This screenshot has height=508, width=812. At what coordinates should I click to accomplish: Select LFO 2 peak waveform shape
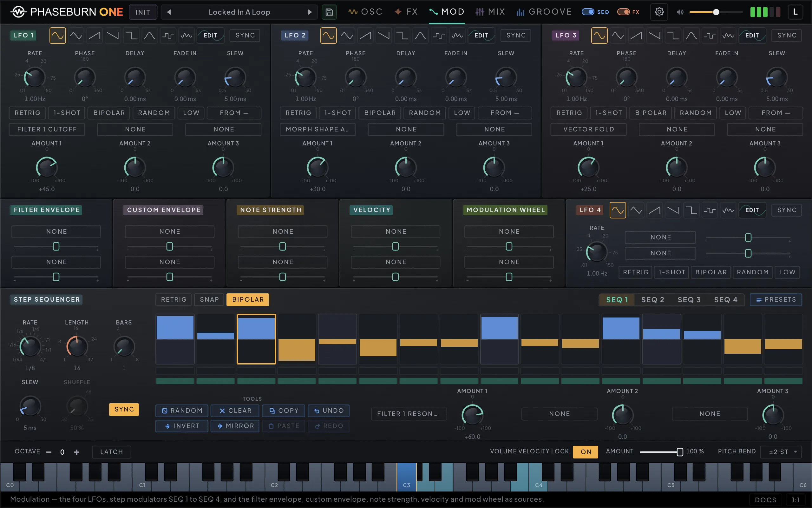click(420, 35)
